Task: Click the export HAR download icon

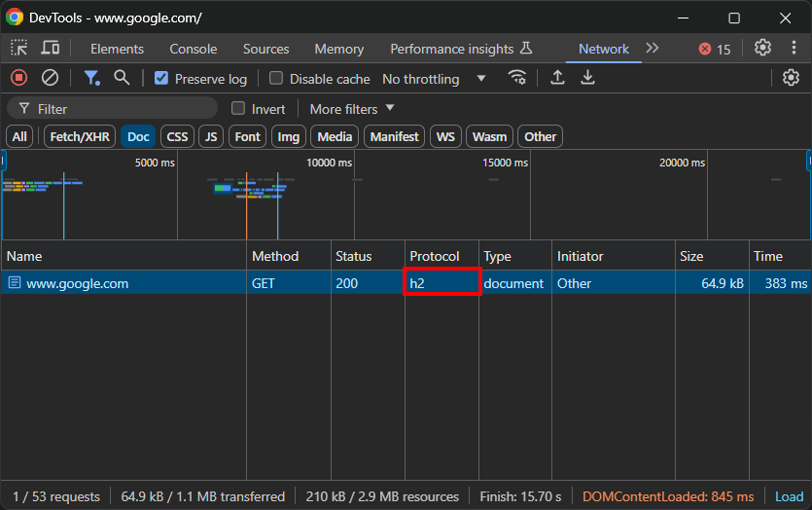Action: pos(587,78)
